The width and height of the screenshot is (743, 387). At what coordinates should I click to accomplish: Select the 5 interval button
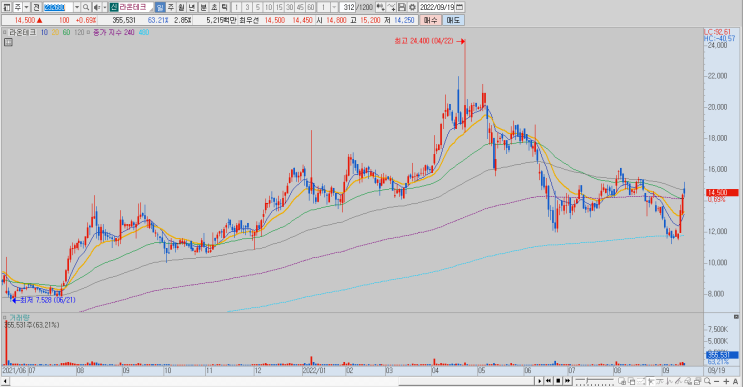coord(258,7)
